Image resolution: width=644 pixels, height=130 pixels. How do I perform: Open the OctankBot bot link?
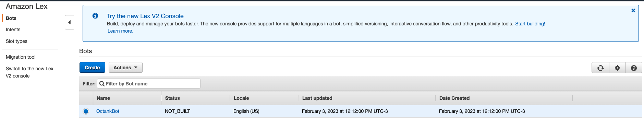[108, 111]
